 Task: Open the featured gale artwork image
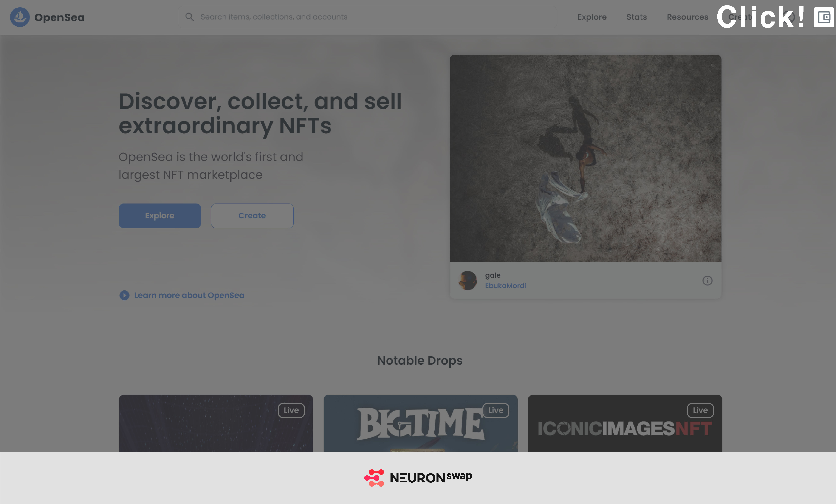585,158
